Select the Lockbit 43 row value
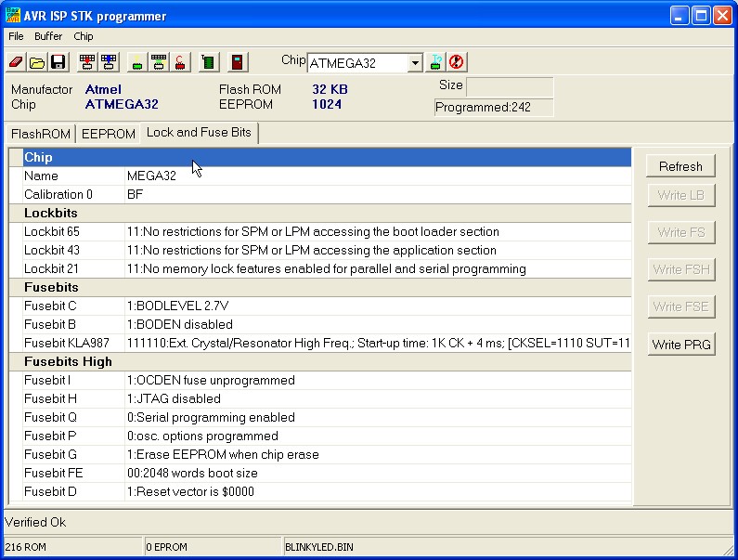The width and height of the screenshot is (738, 560). coord(378,250)
